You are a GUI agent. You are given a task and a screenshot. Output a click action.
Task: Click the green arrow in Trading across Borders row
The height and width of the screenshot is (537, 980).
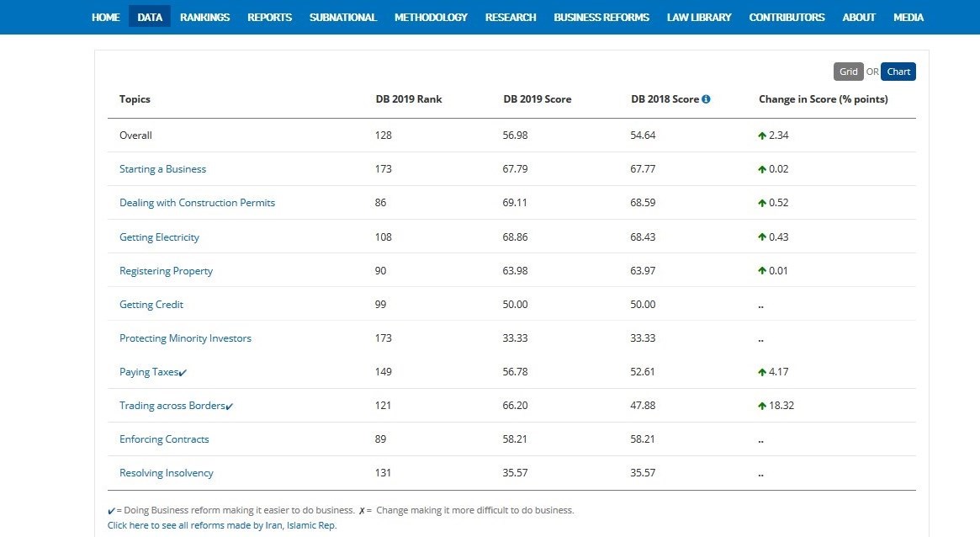click(762, 406)
